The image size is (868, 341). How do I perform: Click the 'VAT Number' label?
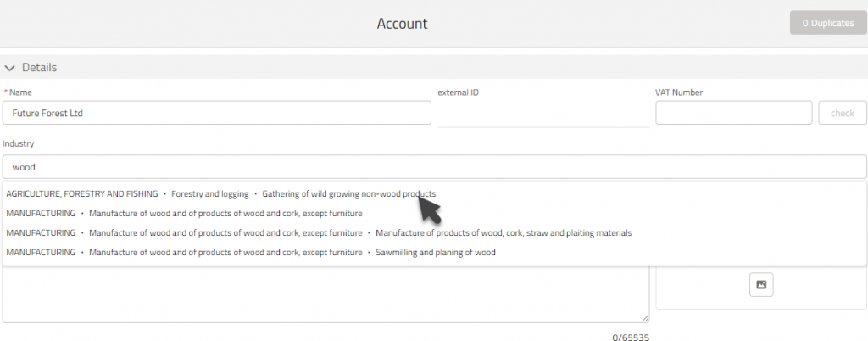[x=679, y=92]
